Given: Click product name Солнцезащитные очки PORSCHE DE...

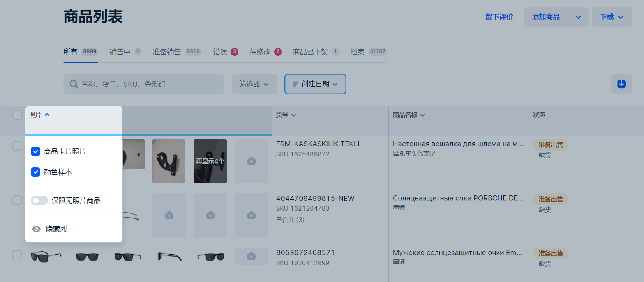Looking at the screenshot, I should point(458,198).
